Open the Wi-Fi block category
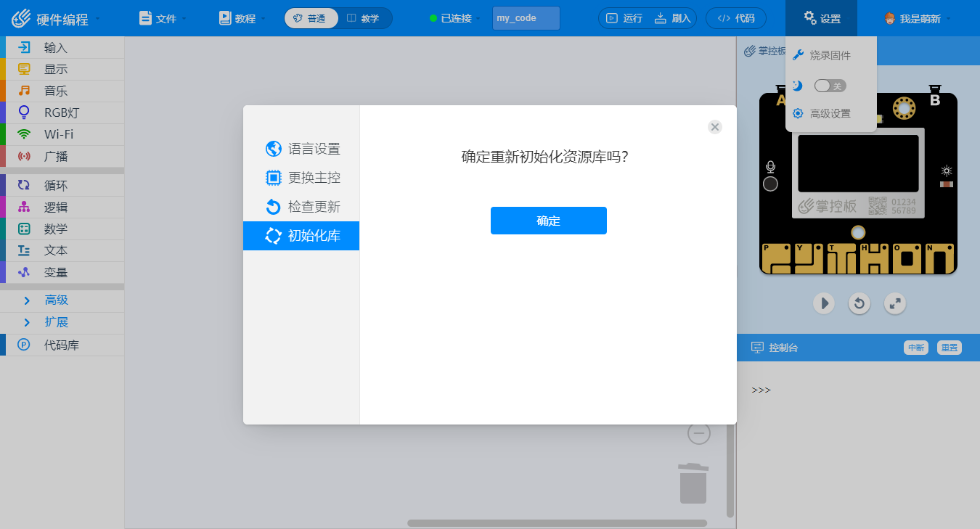The image size is (980, 529). pyautogui.click(x=62, y=135)
